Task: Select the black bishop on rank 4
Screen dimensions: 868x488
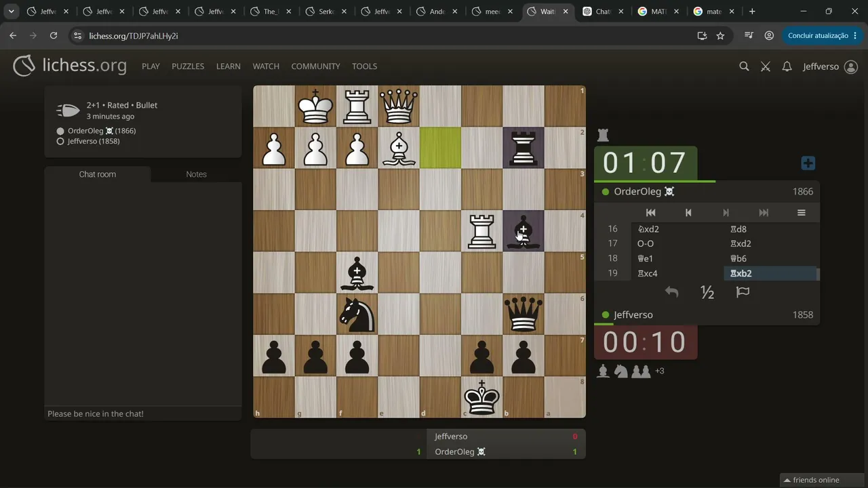Action: tap(524, 231)
